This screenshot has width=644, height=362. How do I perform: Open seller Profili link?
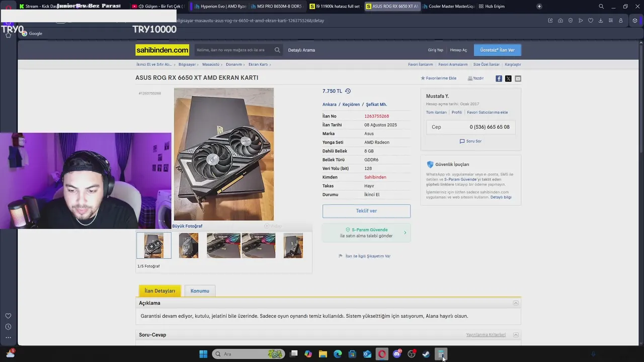point(457,112)
